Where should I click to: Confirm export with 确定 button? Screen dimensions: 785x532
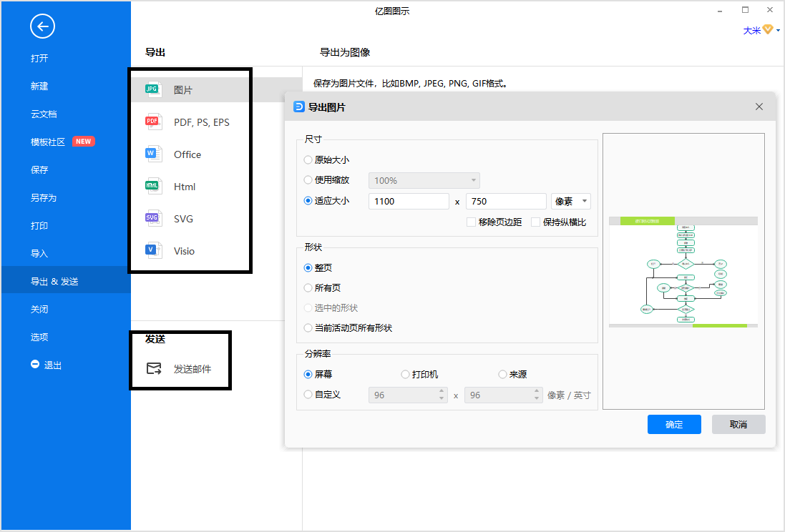click(674, 425)
